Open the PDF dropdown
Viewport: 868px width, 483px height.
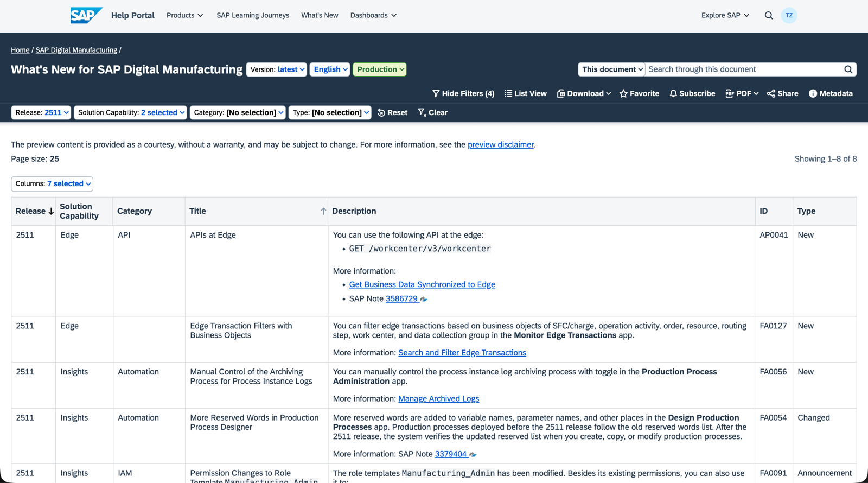(x=742, y=93)
